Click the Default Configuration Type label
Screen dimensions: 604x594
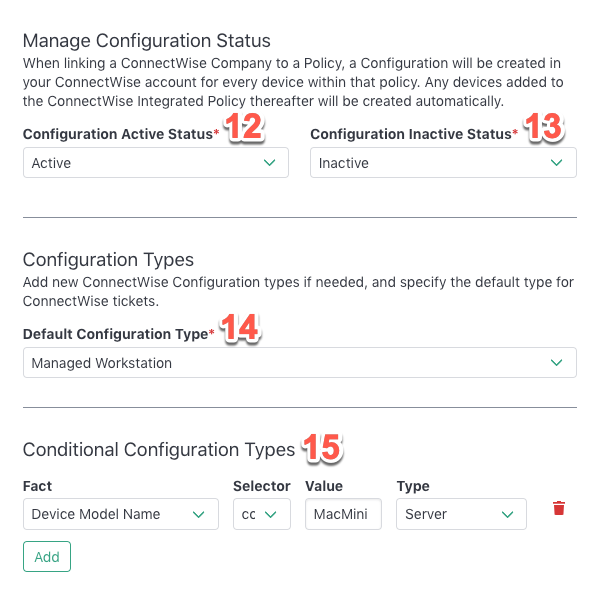coord(116,334)
